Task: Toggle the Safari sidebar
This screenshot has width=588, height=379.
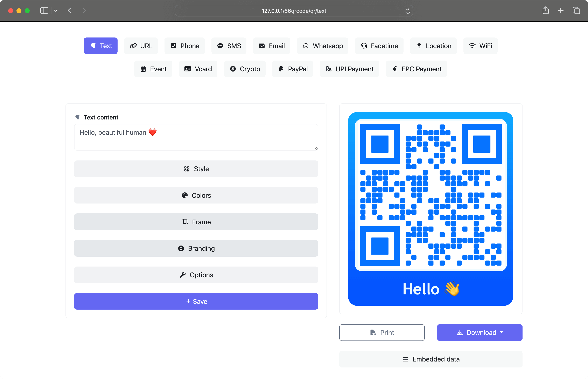Action: (x=44, y=11)
